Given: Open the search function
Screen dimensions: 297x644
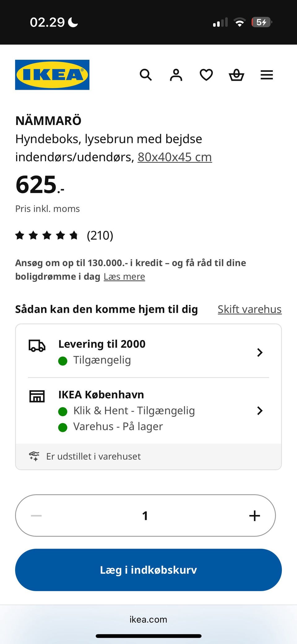Looking at the screenshot, I should tap(146, 75).
